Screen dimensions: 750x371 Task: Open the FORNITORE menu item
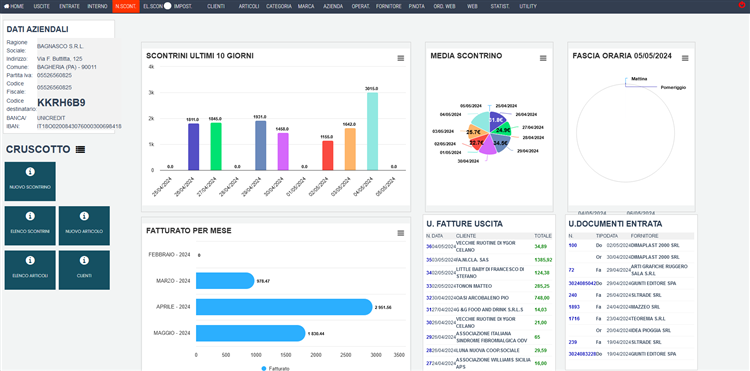388,6
